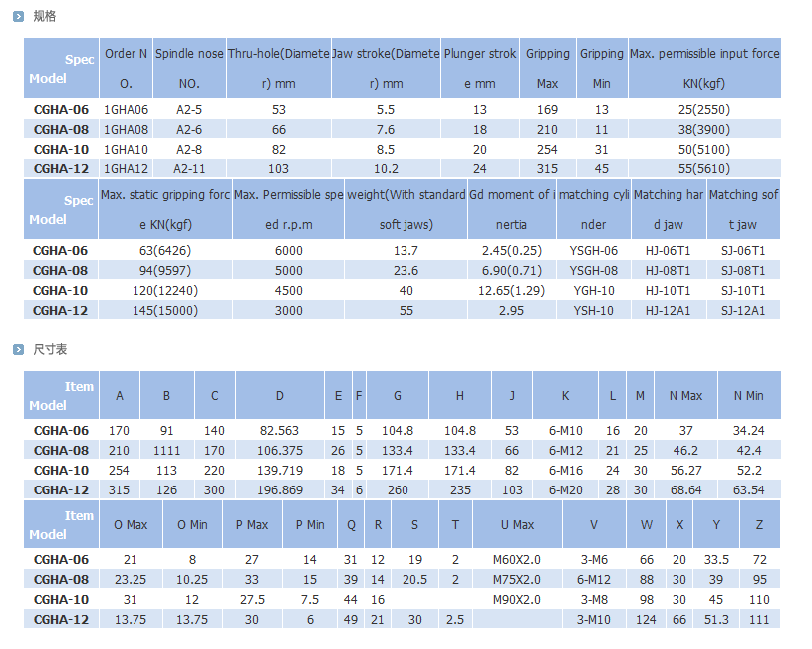Select order number cell 1GHA10

[126, 150]
